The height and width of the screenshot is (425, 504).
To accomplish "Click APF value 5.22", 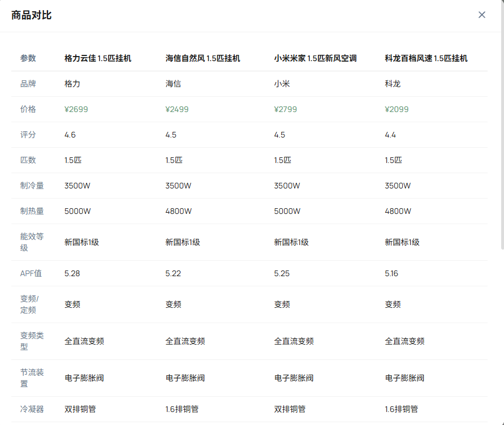I will point(173,273).
